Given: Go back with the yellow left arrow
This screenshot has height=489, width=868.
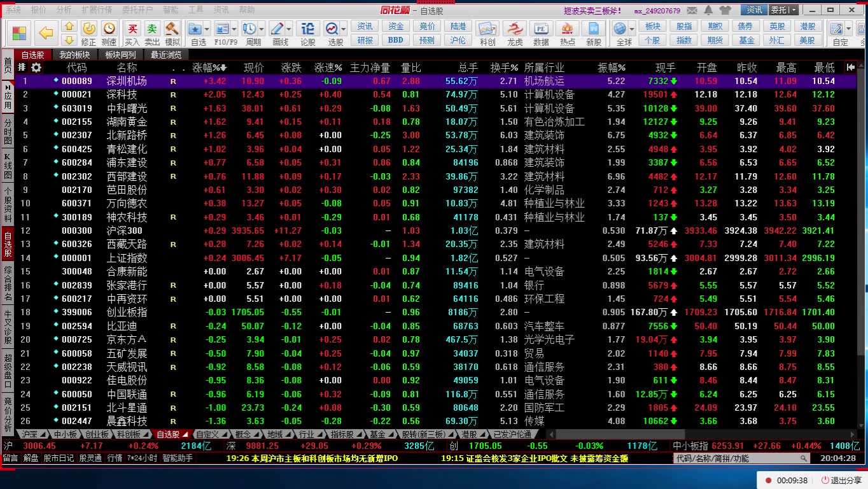Looking at the screenshot, I should [45, 32].
